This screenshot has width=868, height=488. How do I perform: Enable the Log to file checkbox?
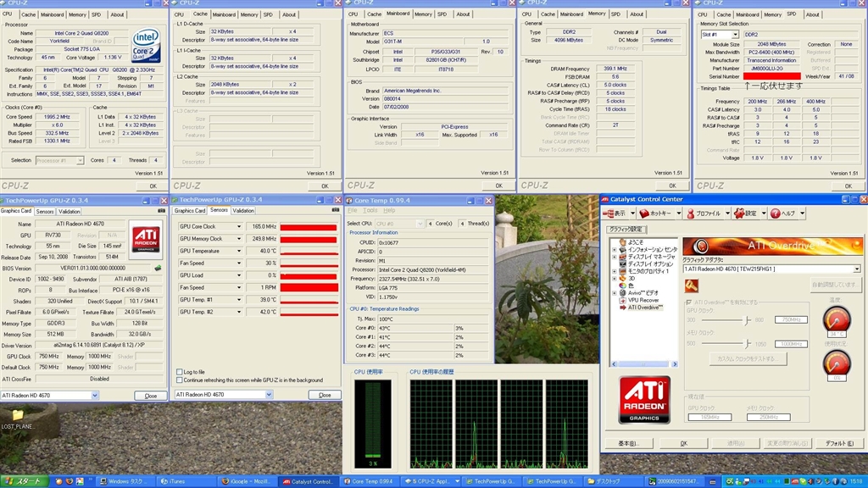[x=179, y=372]
